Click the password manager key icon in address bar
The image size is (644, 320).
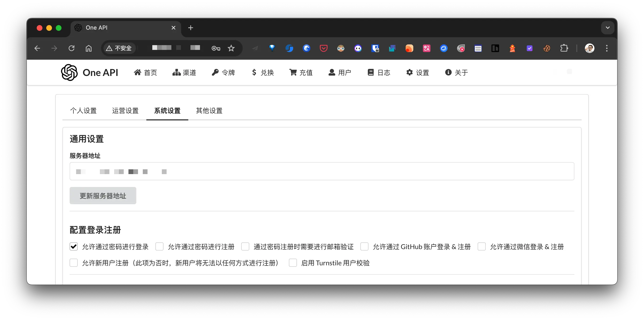[215, 48]
